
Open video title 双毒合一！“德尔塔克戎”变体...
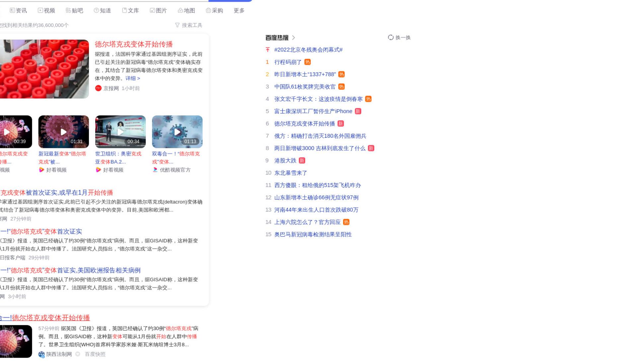pos(176,158)
